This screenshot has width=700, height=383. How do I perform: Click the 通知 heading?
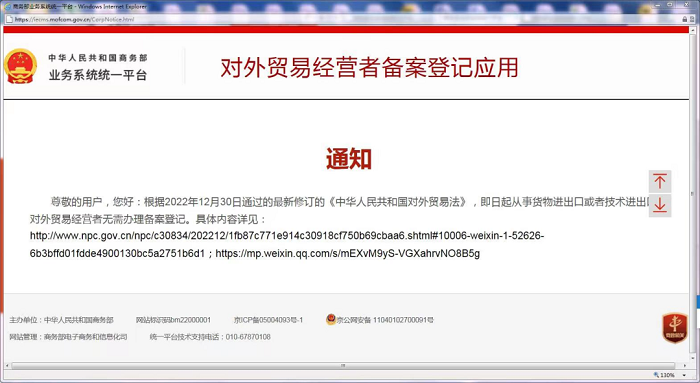point(349,158)
